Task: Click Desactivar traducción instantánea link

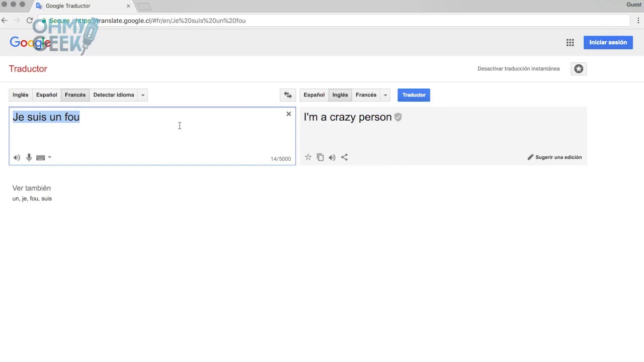Action: click(518, 69)
